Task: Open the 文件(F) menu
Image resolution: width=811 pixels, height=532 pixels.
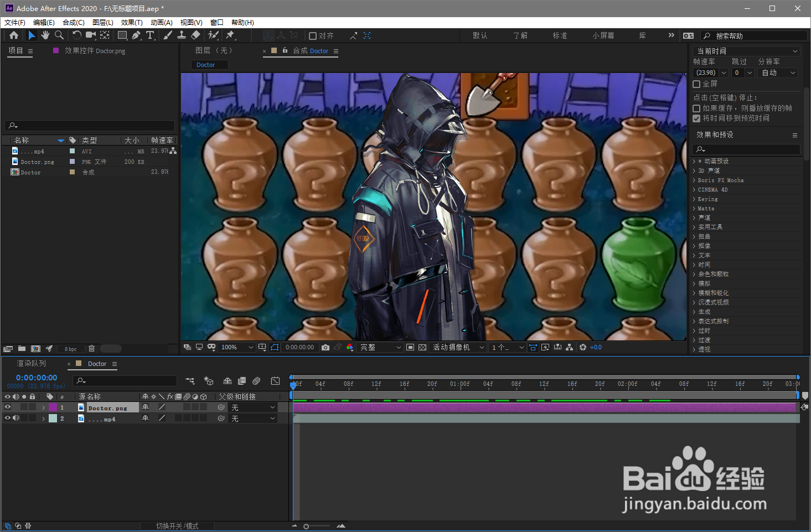Action: 15,23
